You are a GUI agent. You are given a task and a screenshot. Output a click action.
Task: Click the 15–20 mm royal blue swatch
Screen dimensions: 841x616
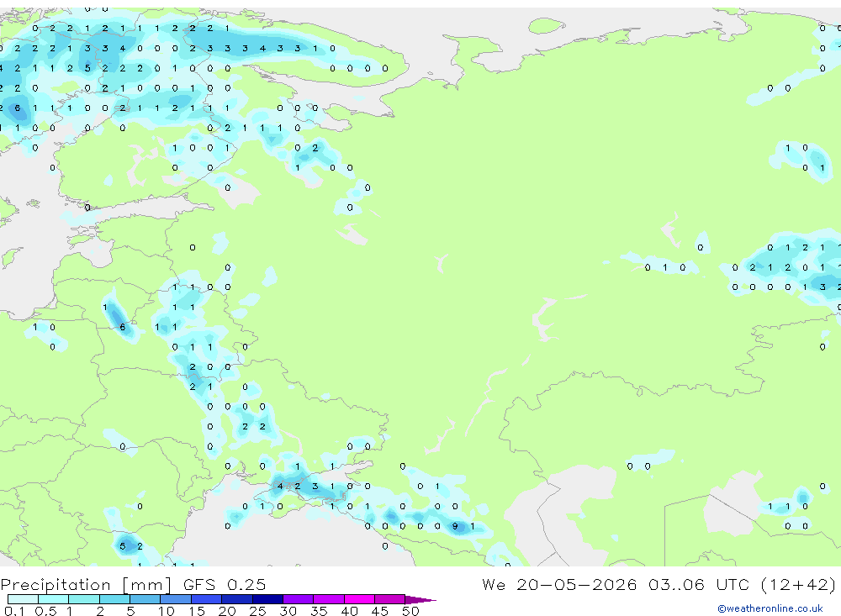pyautogui.click(x=207, y=599)
